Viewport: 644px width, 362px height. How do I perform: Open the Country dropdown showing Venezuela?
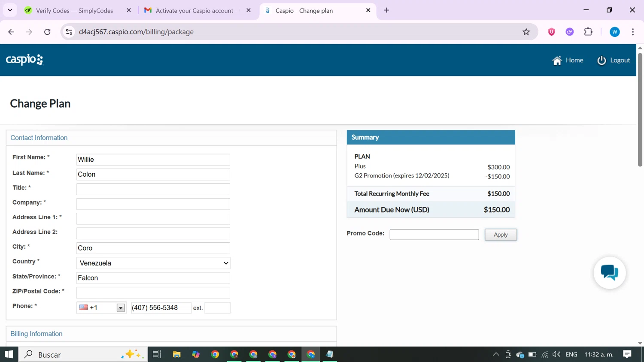(153, 263)
